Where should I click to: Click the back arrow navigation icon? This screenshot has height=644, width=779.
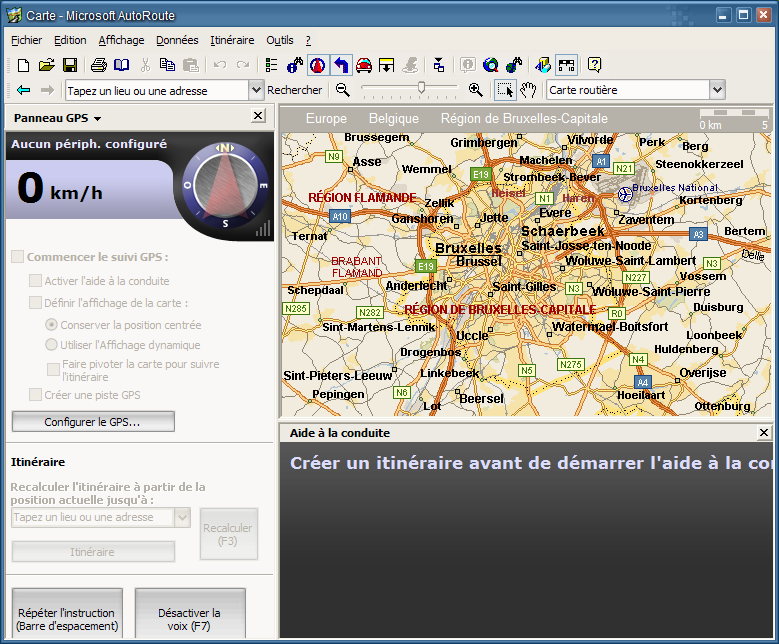pos(24,90)
